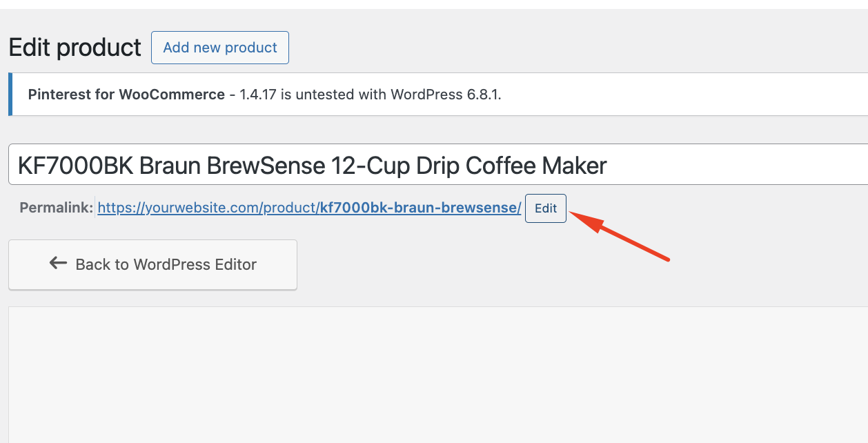
Task: Click the left arrow icon on the Back to WordPress Editor button
Action: coord(58,264)
